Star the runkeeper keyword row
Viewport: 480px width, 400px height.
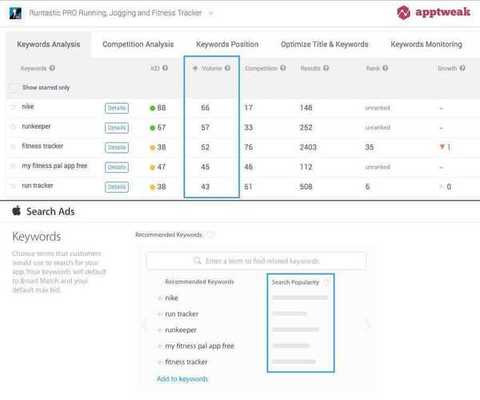[13, 127]
